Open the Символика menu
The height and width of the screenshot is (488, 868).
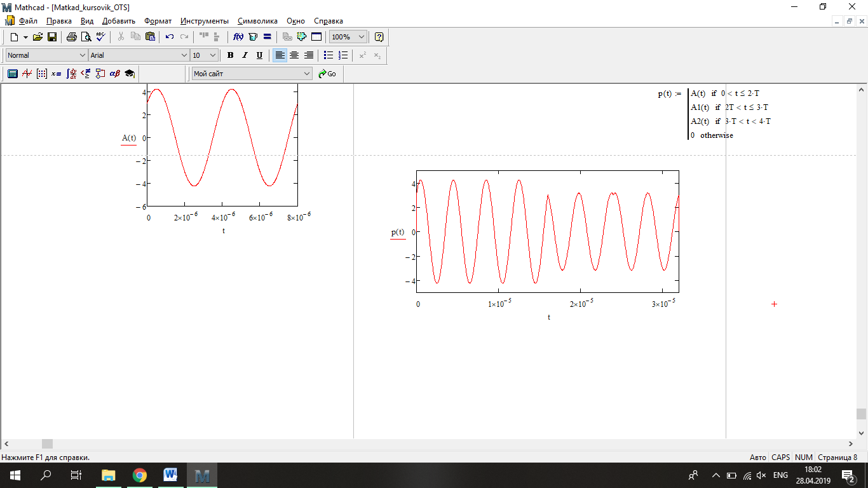click(257, 21)
